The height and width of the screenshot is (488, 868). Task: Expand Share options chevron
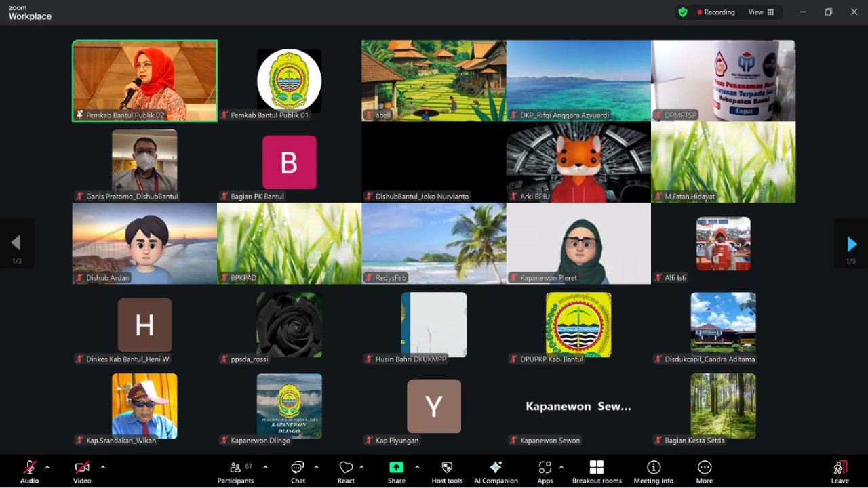pos(417,467)
